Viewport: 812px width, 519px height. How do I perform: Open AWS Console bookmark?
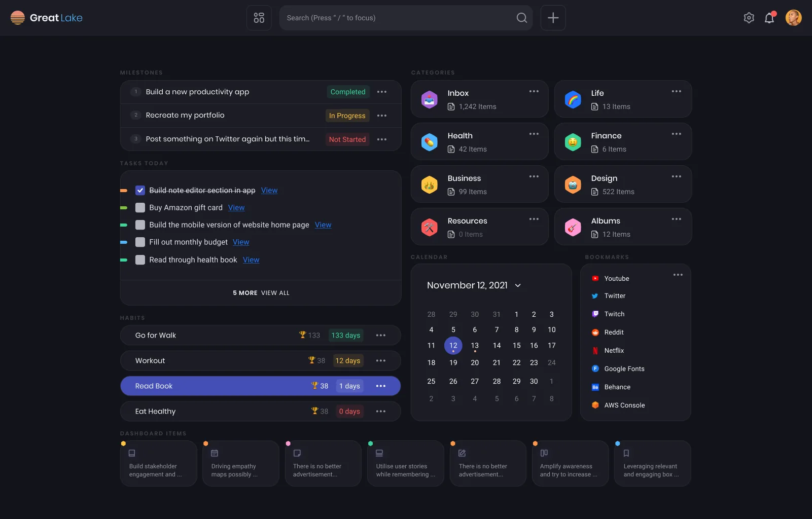(x=618, y=405)
